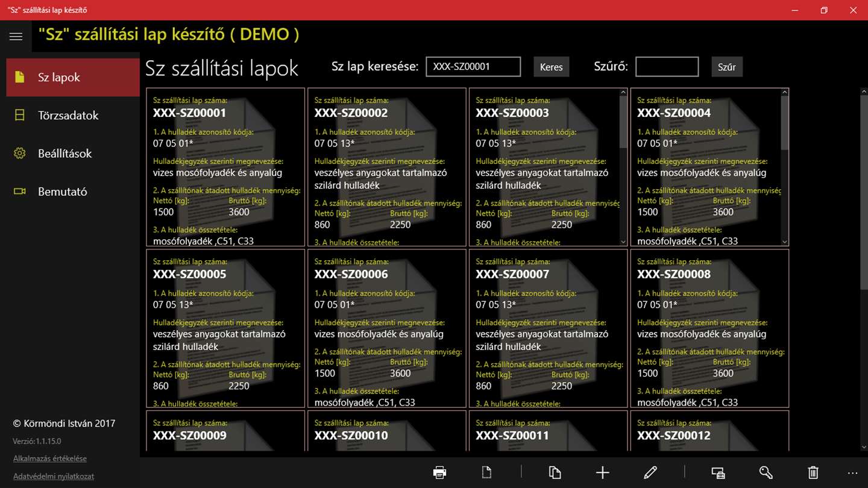Click the pencil edit icon
868x488 pixels.
tap(650, 473)
